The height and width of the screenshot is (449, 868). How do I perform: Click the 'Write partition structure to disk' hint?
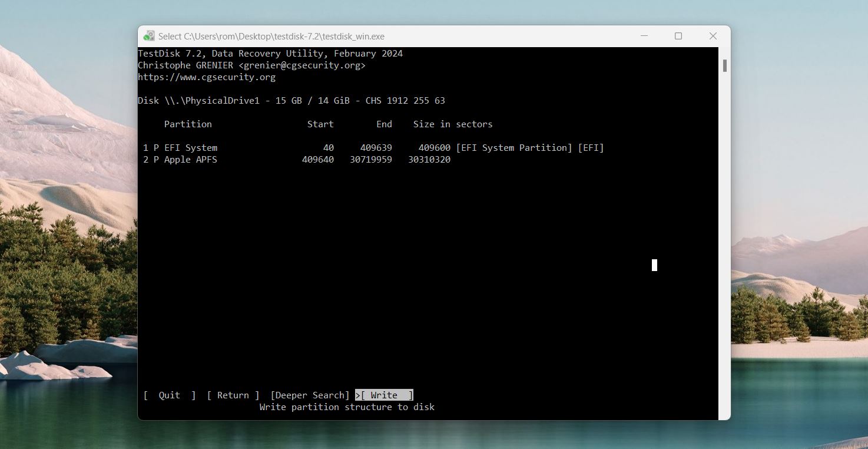point(347,407)
